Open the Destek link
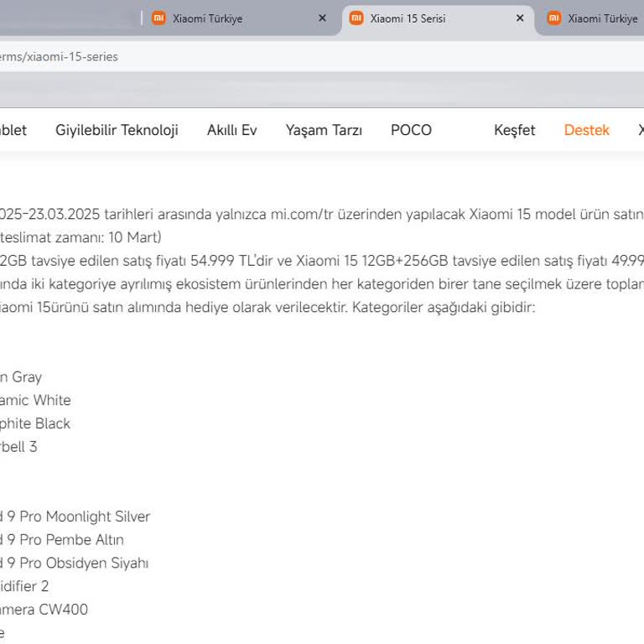The width and height of the screenshot is (644, 644). (x=586, y=130)
